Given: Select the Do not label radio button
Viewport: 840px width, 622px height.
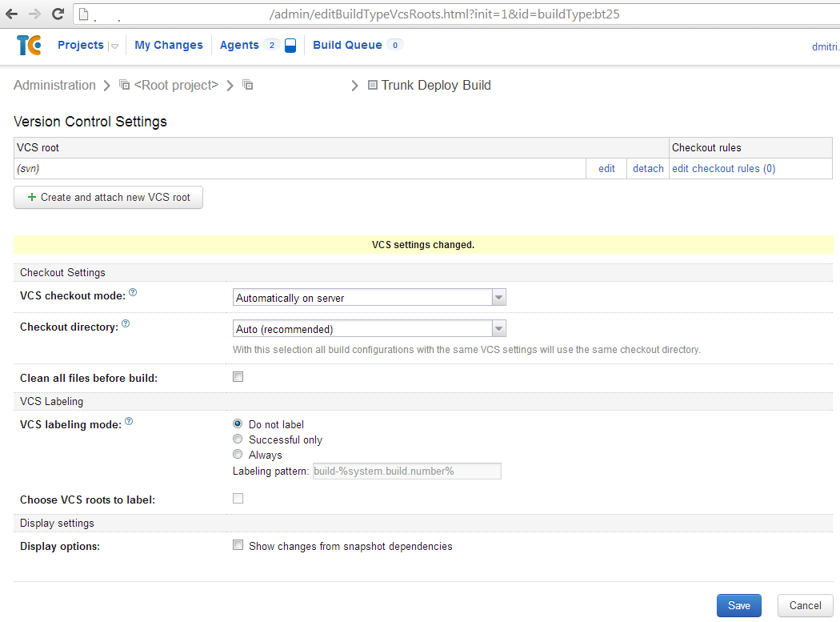Looking at the screenshot, I should [x=238, y=423].
